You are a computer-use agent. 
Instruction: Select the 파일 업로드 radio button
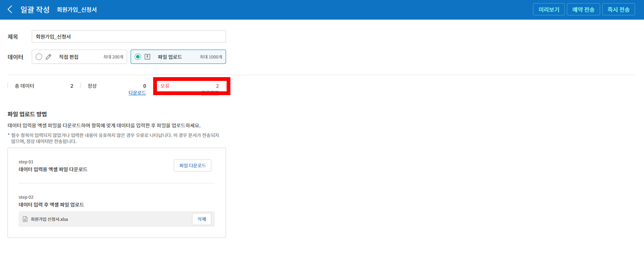coord(138,57)
